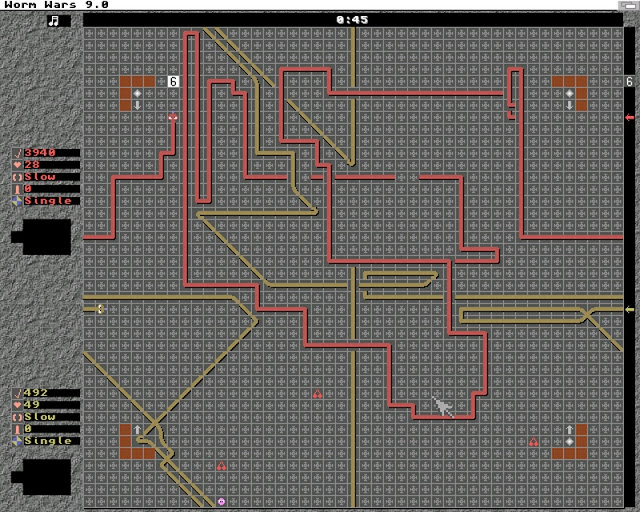Click the red player's Slow speed indicator
This screenshot has width=640, height=512.
[x=40, y=177]
